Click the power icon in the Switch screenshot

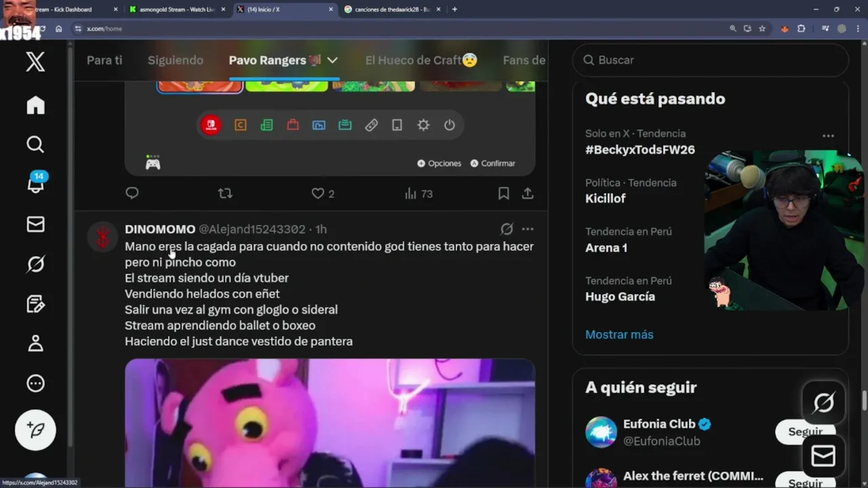click(450, 125)
